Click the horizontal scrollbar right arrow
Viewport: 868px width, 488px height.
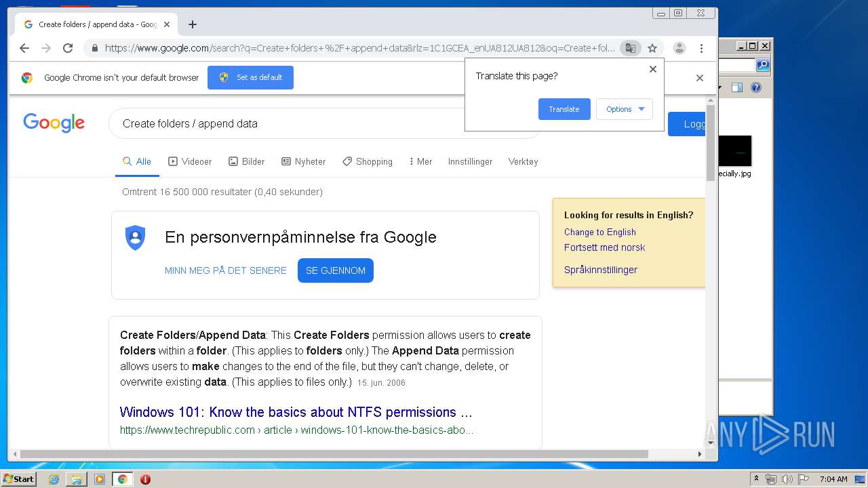[x=700, y=454]
